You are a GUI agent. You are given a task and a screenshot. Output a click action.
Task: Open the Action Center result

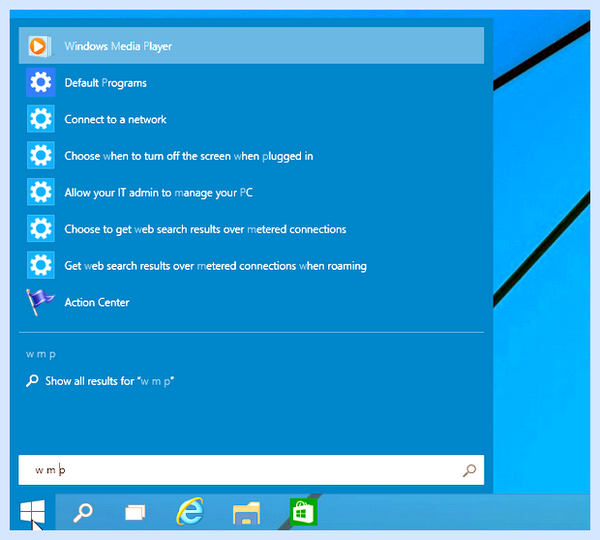click(x=251, y=302)
